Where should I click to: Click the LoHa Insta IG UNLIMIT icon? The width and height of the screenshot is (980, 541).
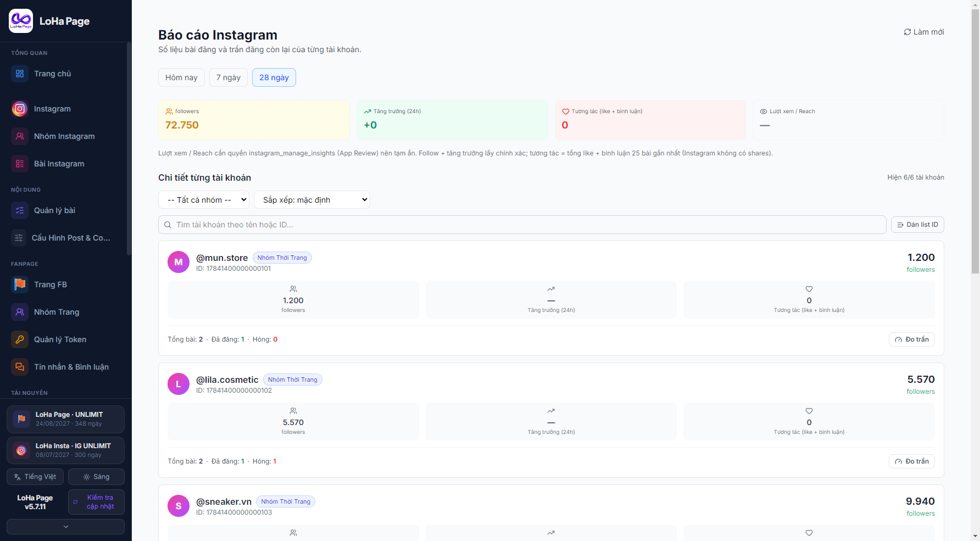pos(21,450)
